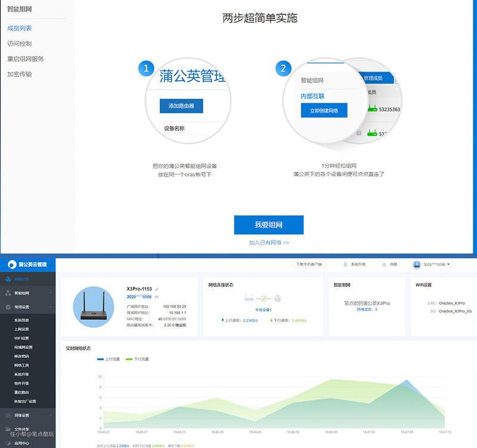Open the 本地设备1 link
This screenshot has width=477, height=448.
[264, 310]
